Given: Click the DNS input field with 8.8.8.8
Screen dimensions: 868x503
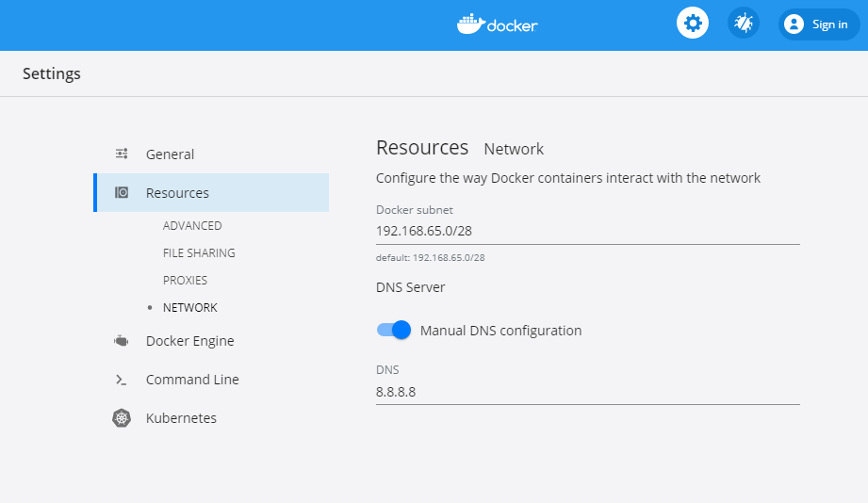Looking at the screenshot, I should pos(587,392).
